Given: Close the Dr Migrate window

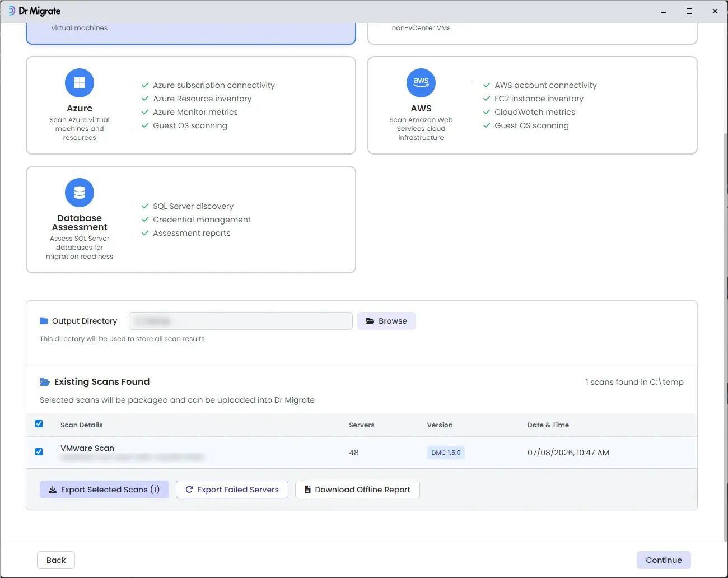Looking at the screenshot, I should (715, 11).
